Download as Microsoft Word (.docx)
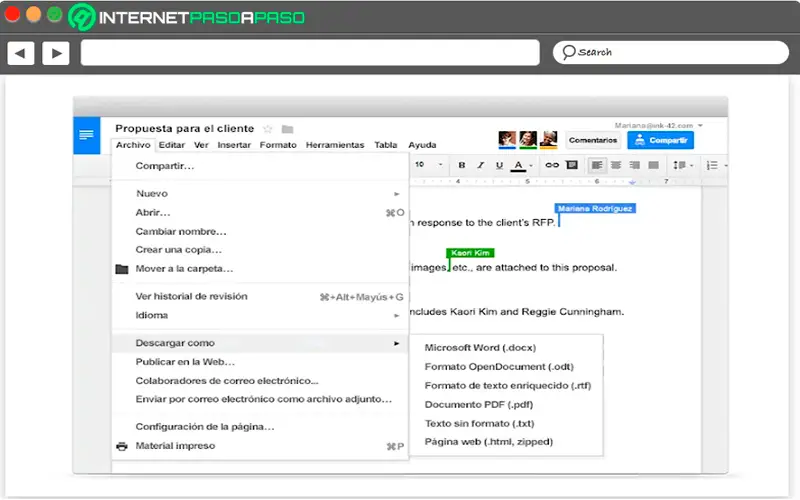800x500 pixels. [507, 347]
